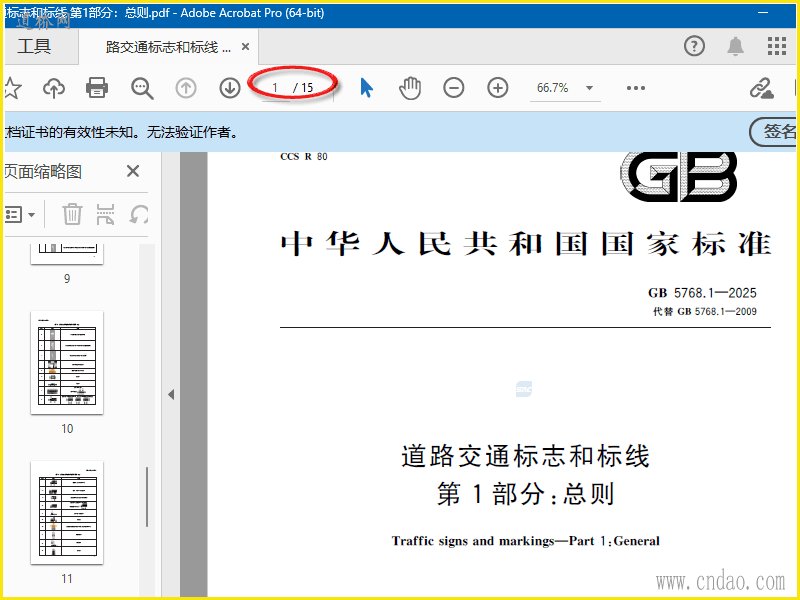Click the 66.7% zoom value field
Image resolution: width=800 pixels, height=600 pixels.
[553, 88]
